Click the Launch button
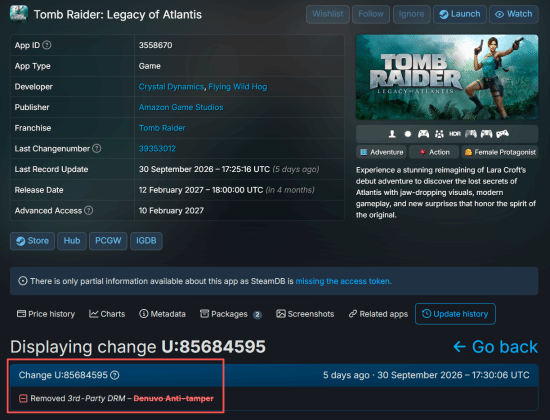The width and height of the screenshot is (550, 420). point(460,14)
